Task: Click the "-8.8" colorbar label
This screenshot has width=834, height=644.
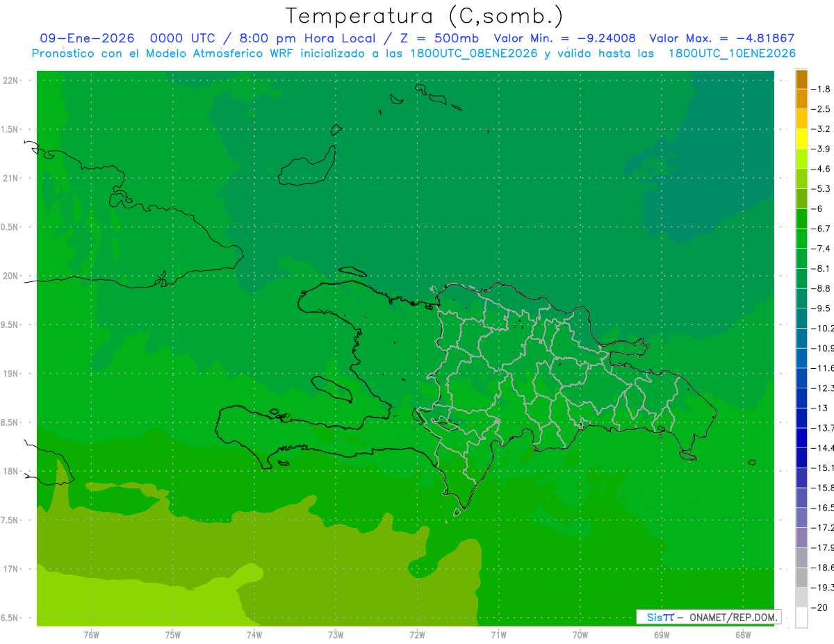Action: [821, 288]
